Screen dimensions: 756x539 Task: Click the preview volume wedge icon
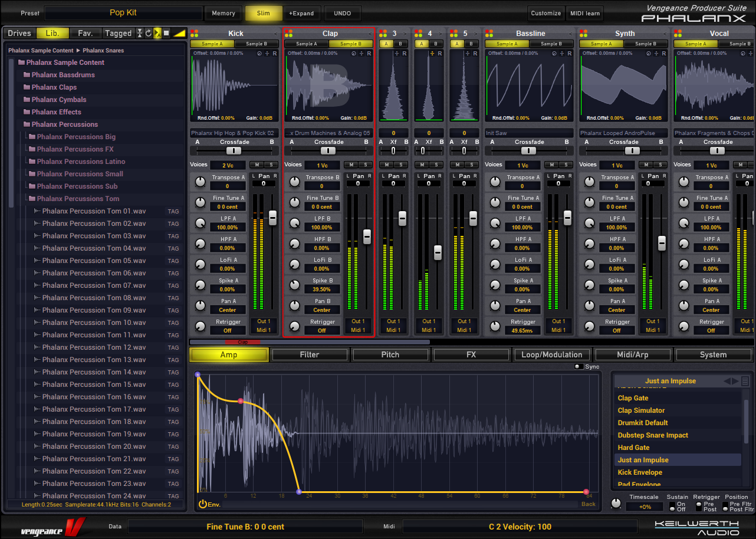click(x=179, y=34)
